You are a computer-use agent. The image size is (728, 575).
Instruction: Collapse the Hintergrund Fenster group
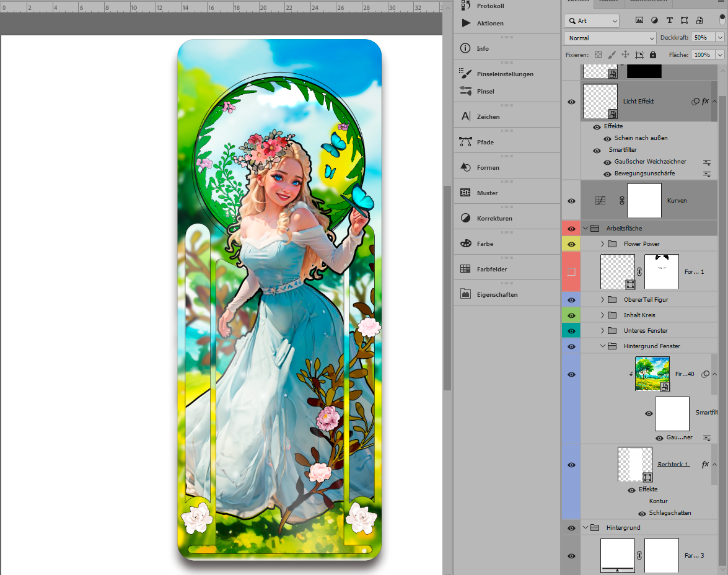point(602,346)
